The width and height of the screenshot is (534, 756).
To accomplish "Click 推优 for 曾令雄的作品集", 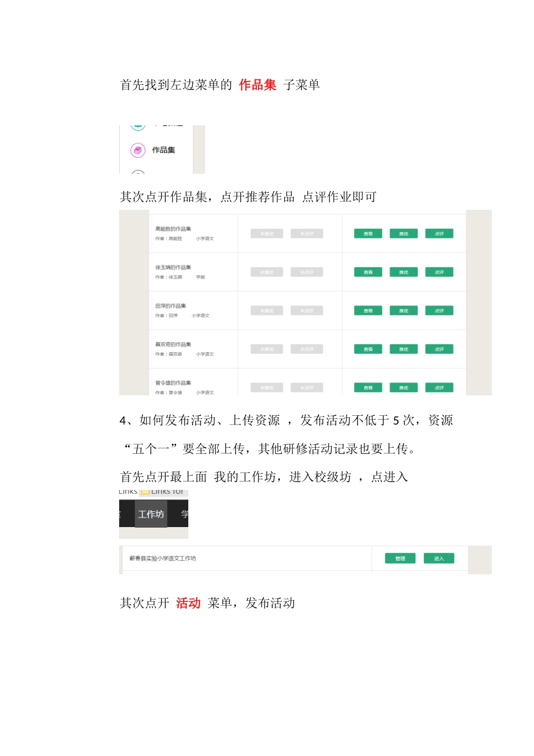I will (404, 388).
